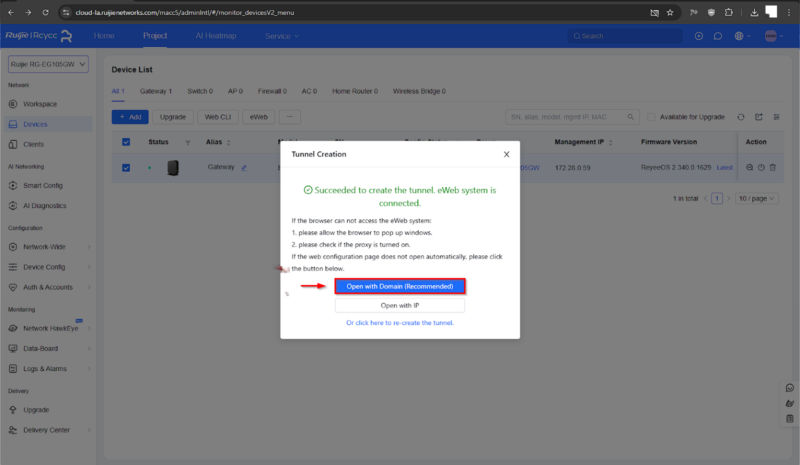Expand Auth & Accounts sidebar section

coord(48,287)
